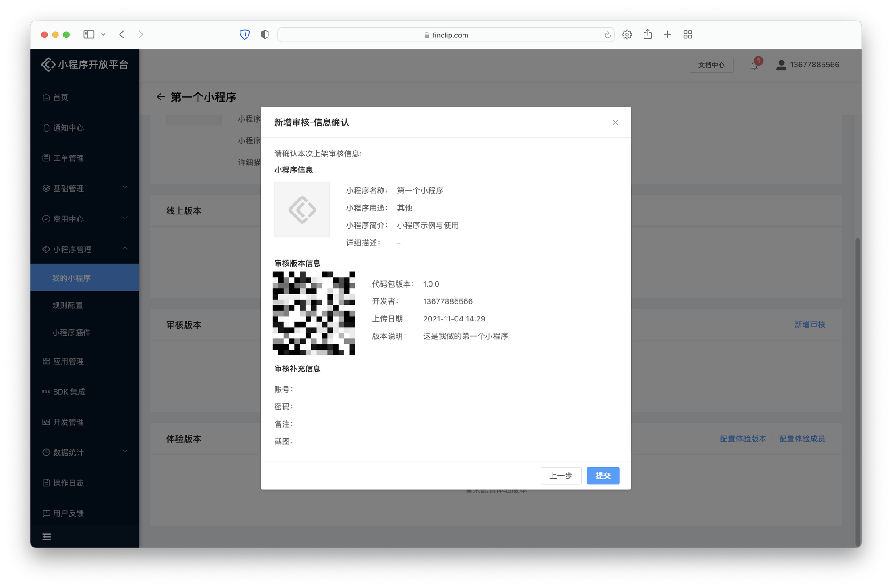Click the Bitwarden shield extension icon
This screenshot has height=588, width=892.
point(244,34)
